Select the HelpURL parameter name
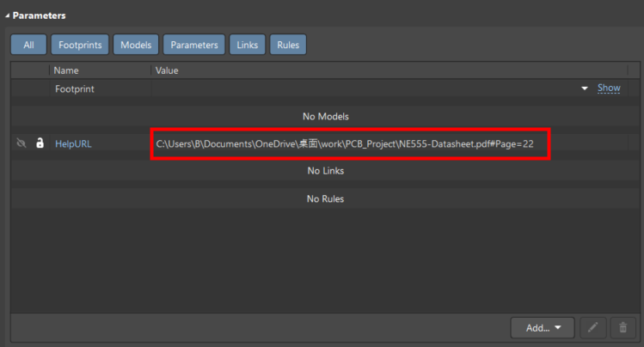 click(73, 143)
